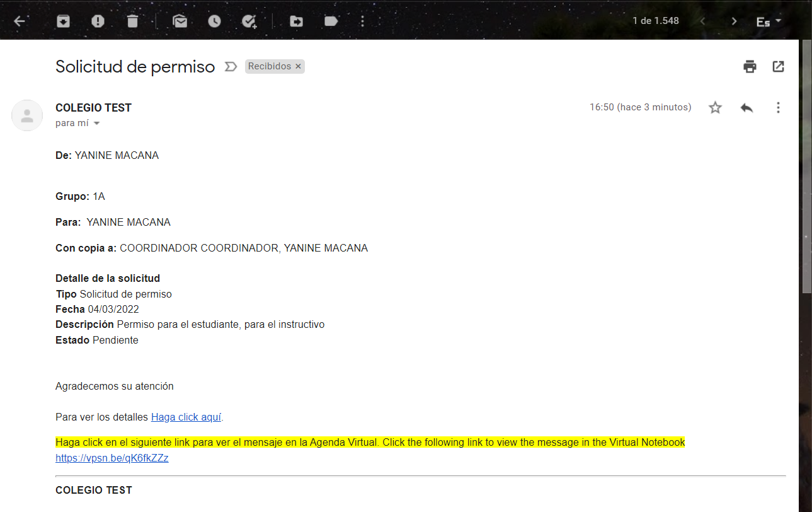Screen dimensions: 812x512
Task: Click the importance marker next to the subject
Action: [231, 66]
